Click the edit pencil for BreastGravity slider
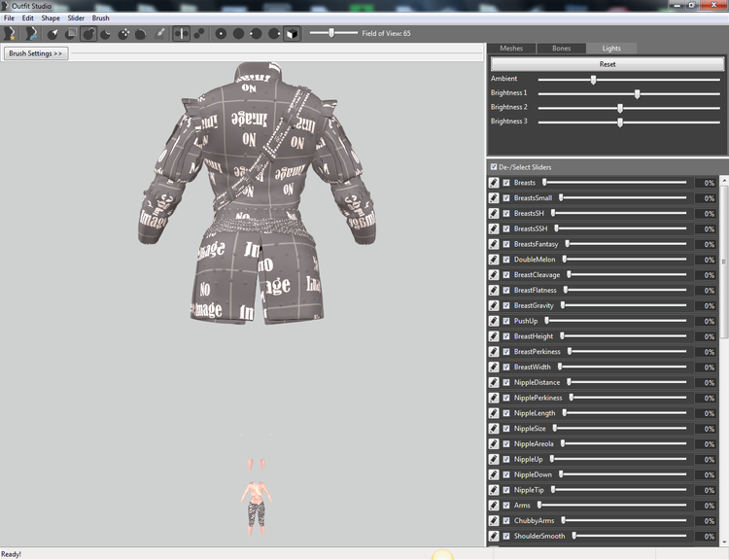Screen dimensions: 729x560 point(494,305)
